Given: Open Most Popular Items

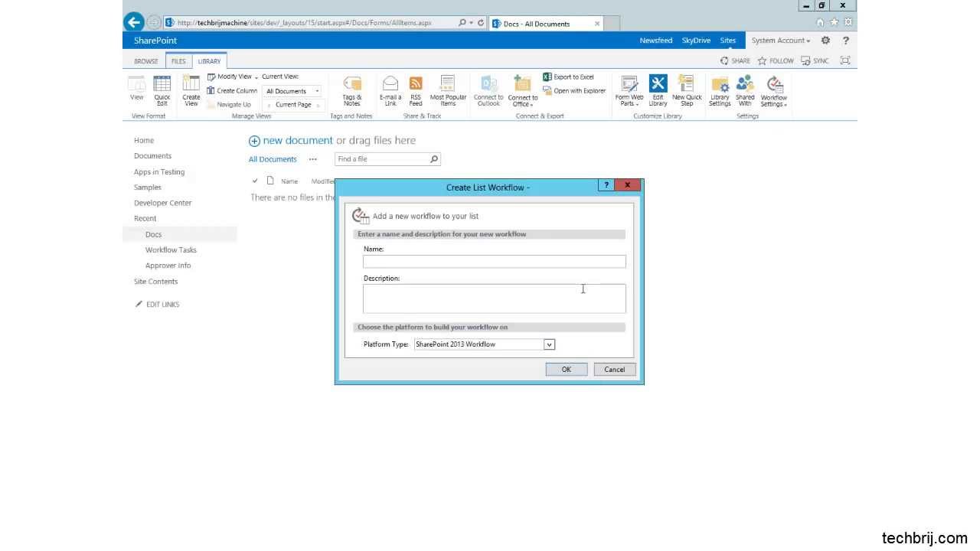Looking at the screenshot, I should click(448, 90).
